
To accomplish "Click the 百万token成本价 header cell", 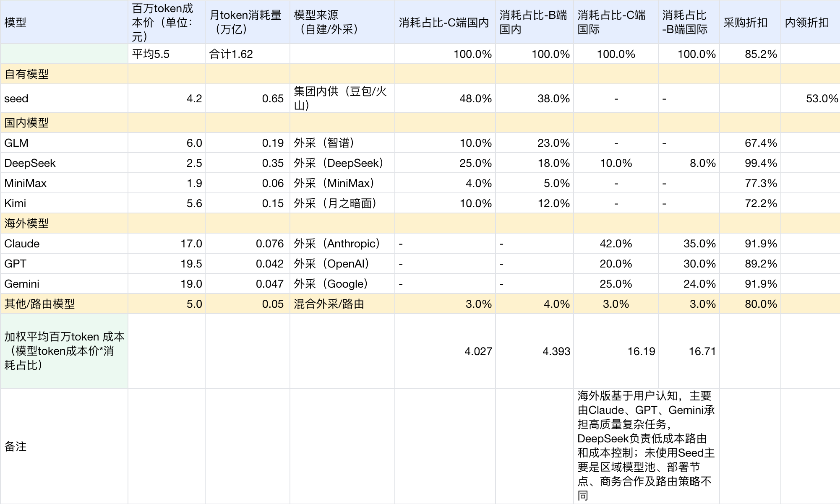I will pyautogui.click(x=167, y=22).
